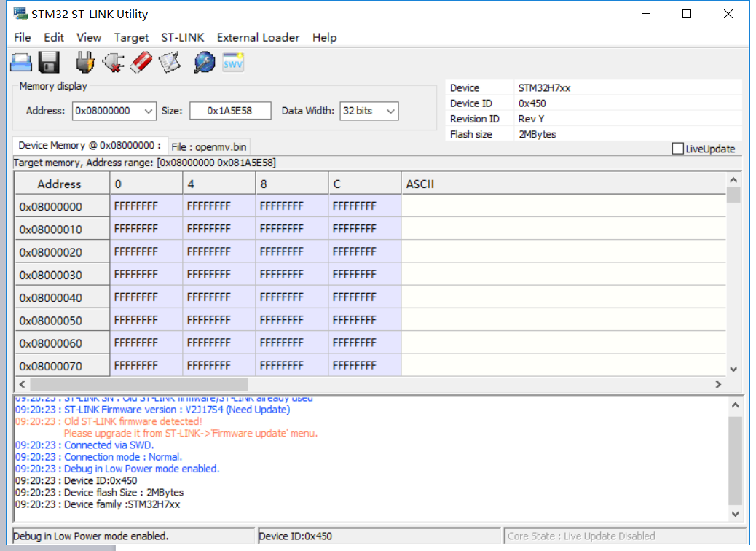This screenshot has width=756, height=551.
Task: Click the Revision ID value Rev Y
Action: coord(532,119)
